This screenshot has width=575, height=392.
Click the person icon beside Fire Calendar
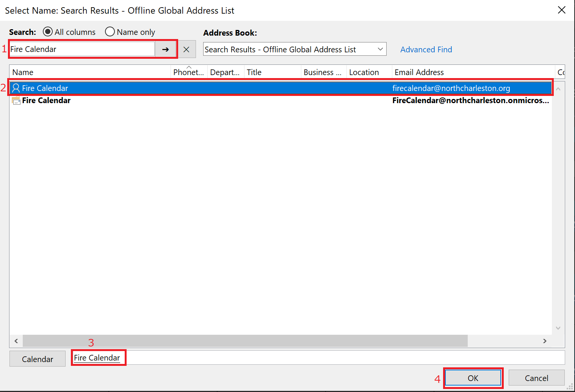click(16, 88)
